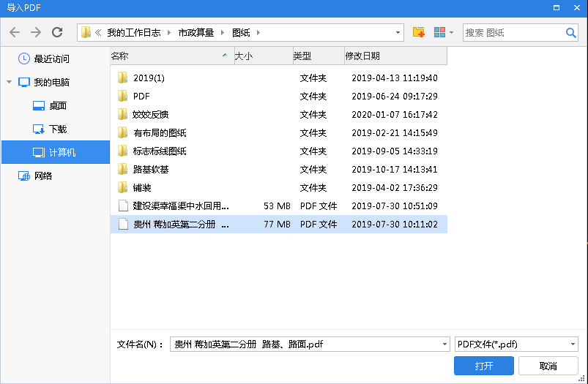Click the forward navigation arrow
Image resolution: width=588 pixels, height=384 pixels.
[x=36, y=33]
